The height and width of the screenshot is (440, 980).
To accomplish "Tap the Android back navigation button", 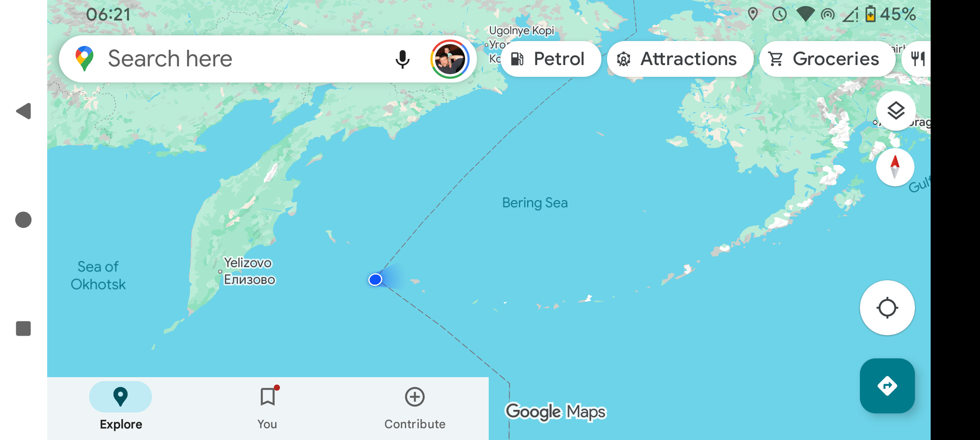I will [24, 111].
